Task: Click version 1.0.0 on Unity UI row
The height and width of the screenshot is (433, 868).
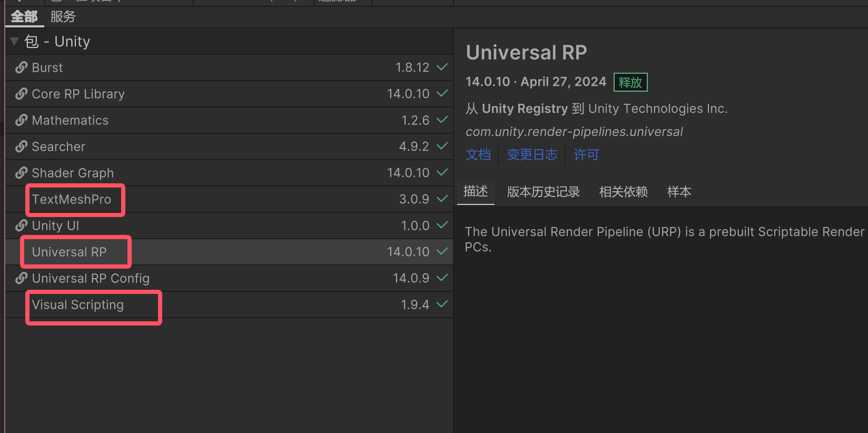Action: point(415,225)
